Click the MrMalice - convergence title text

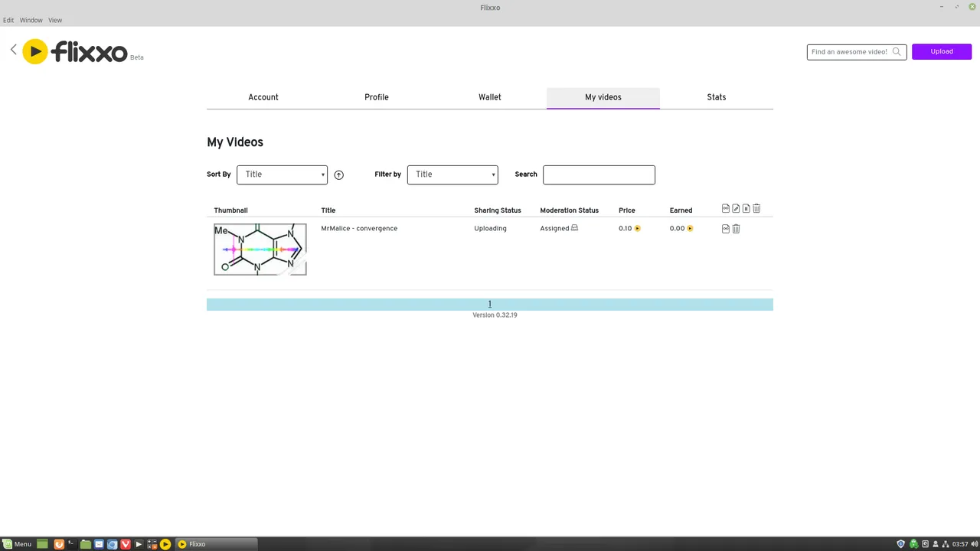point(359,229)
